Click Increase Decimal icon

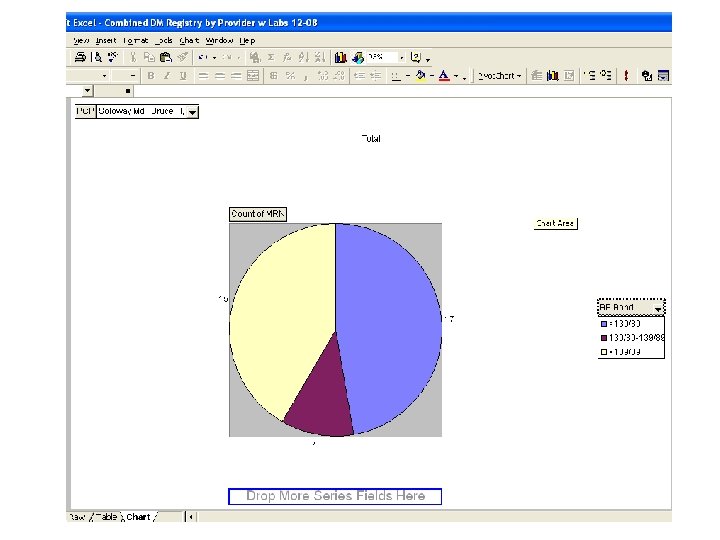coord(323,76)
